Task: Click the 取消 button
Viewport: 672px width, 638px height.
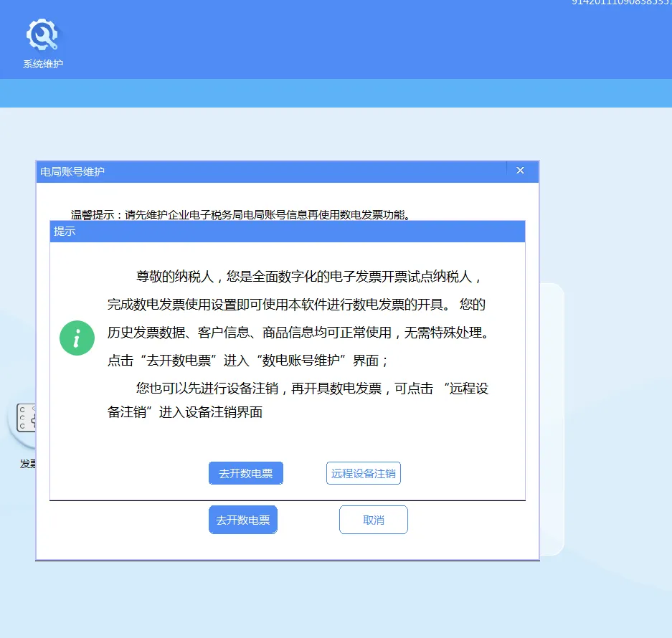Action: point(373,520)
